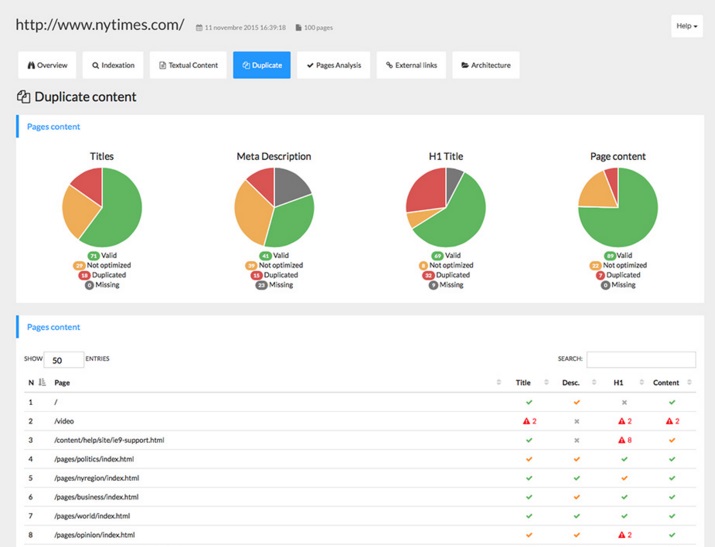Click the Duplicate content heading icon

pos(24,97)
